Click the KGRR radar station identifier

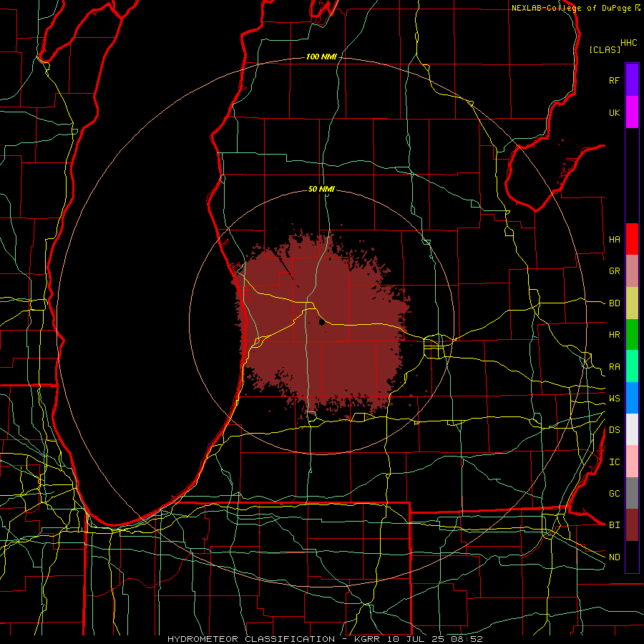pyautogui.click(x=366, y=639)
